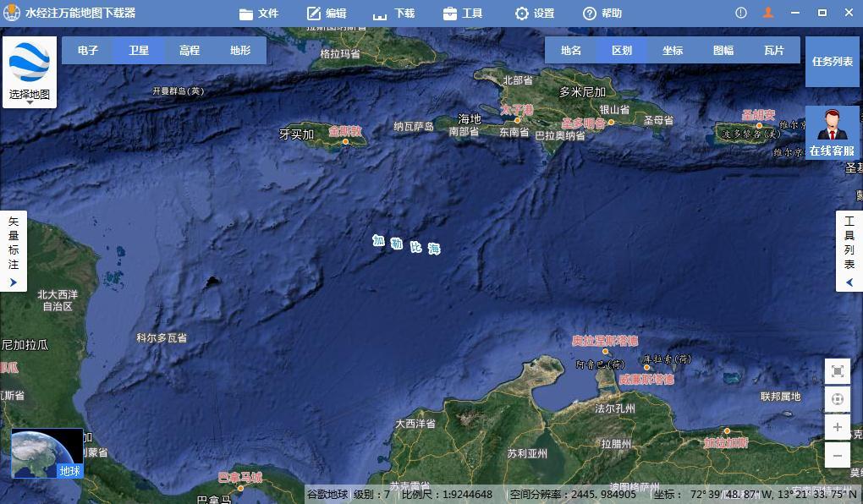Click the fullscreen extent map icon
This screenshot has width=863, height=504.
coord(837,371)
